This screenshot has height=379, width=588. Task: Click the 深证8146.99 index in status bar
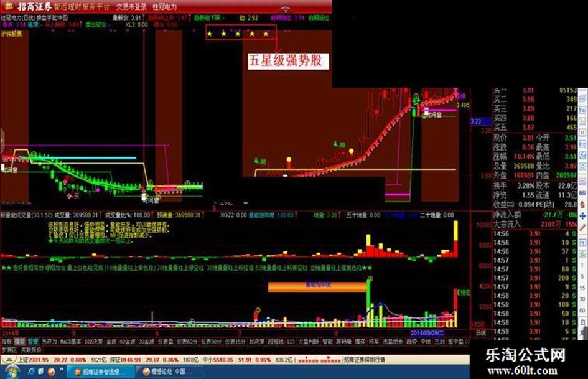coord(125,360)
